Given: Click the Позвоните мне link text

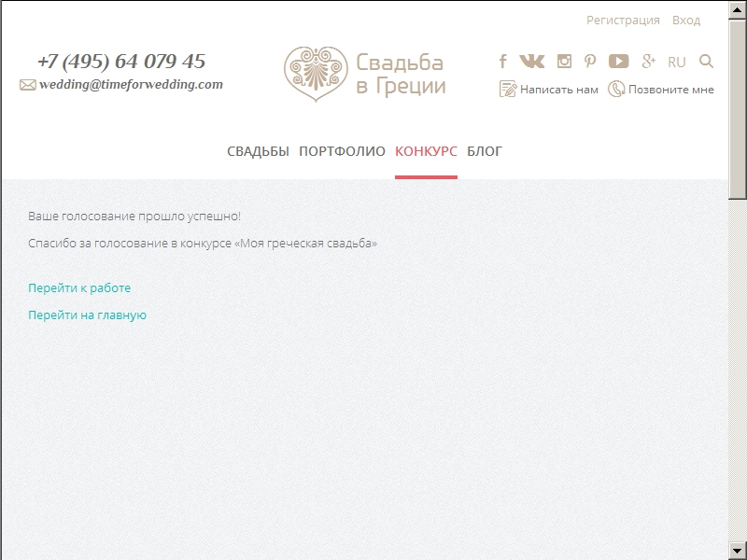Looking at the screenshot, I should point(670,90).
